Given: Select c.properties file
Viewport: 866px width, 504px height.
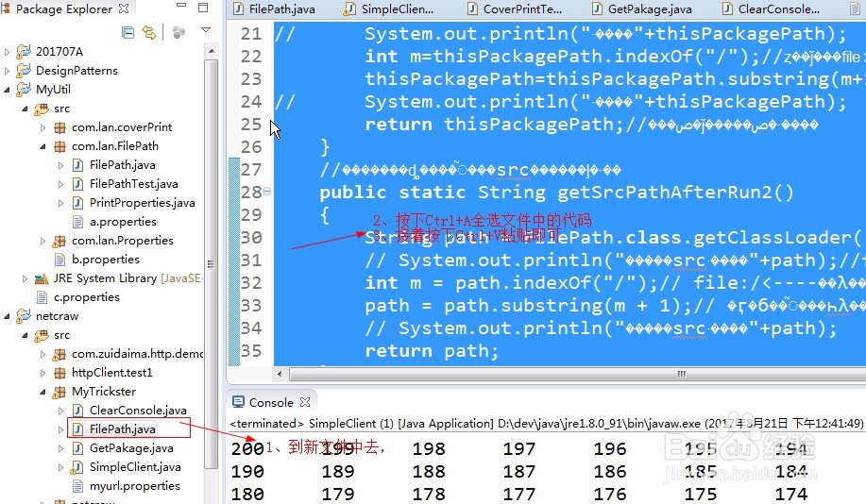Looking at the screenshot, I should [86, 297].
